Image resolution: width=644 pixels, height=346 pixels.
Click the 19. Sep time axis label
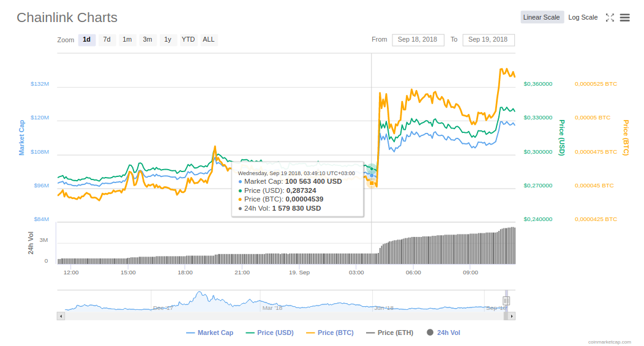coord(299,273)
